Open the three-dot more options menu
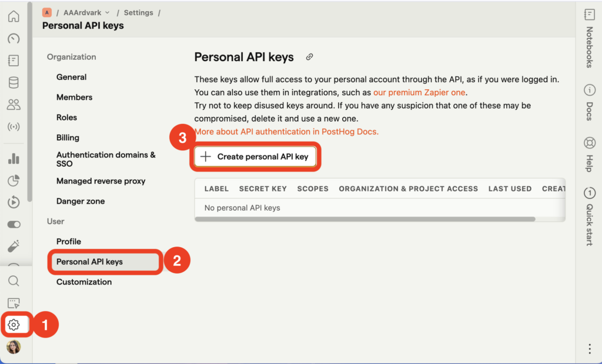Screen dimensions: 602x364 tap(590, 349)
